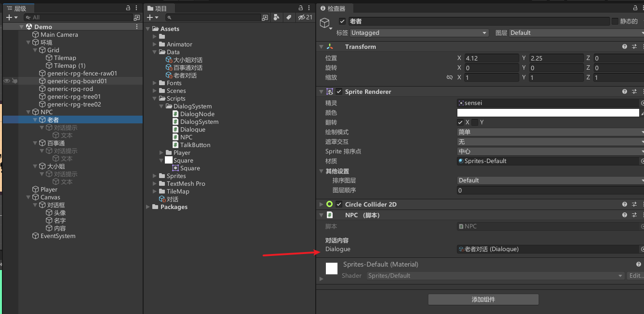Image resolution: width=644 pixels, height=314 pixels.
Task: Open the 层级 panel options menu
Action: click(137, 8)
